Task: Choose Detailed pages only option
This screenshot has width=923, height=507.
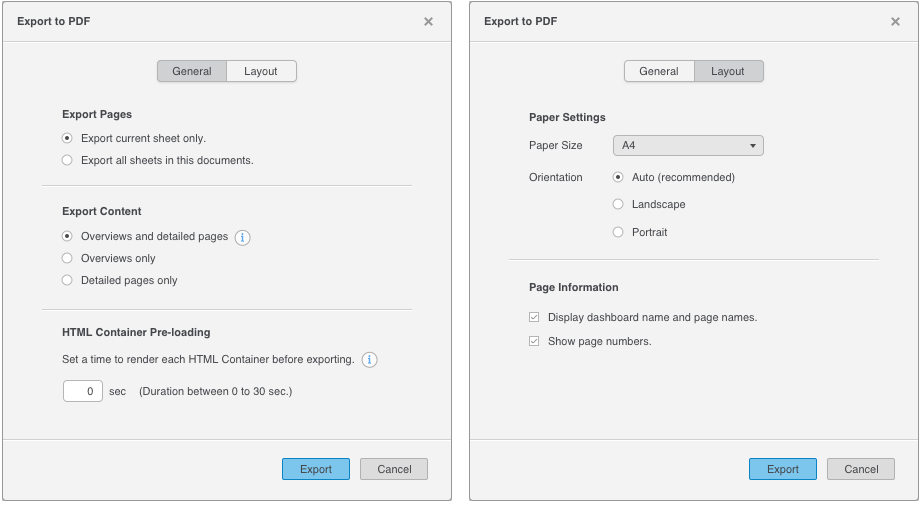Action: pyautogui.click(x=67, y=281)
